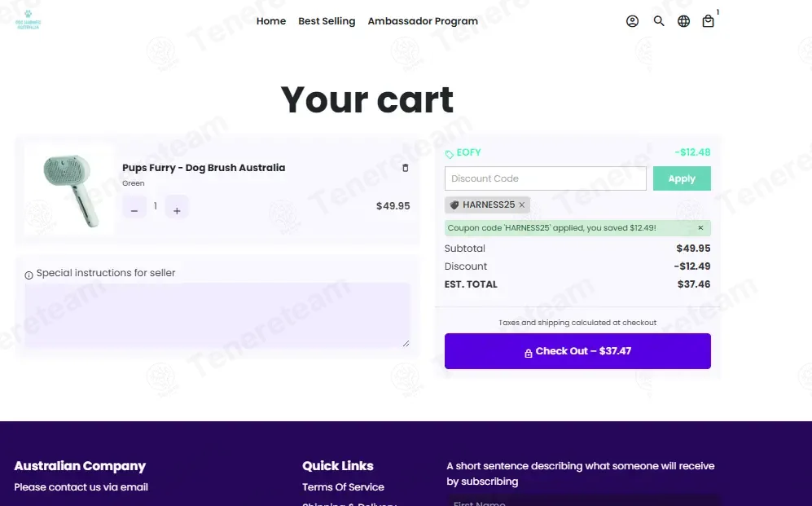Click the info icon beside special instructions
The height and width of the screenshot is (506, 812).
click(29, 275)
